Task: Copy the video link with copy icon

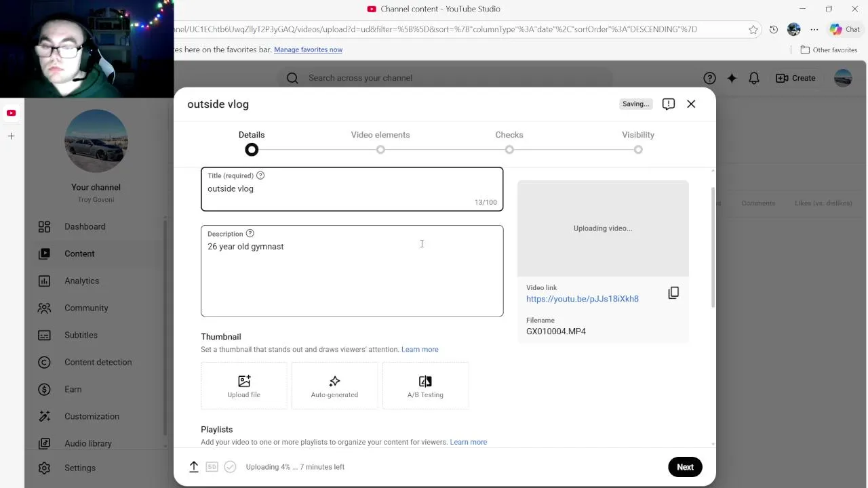Action: (673, 293)
